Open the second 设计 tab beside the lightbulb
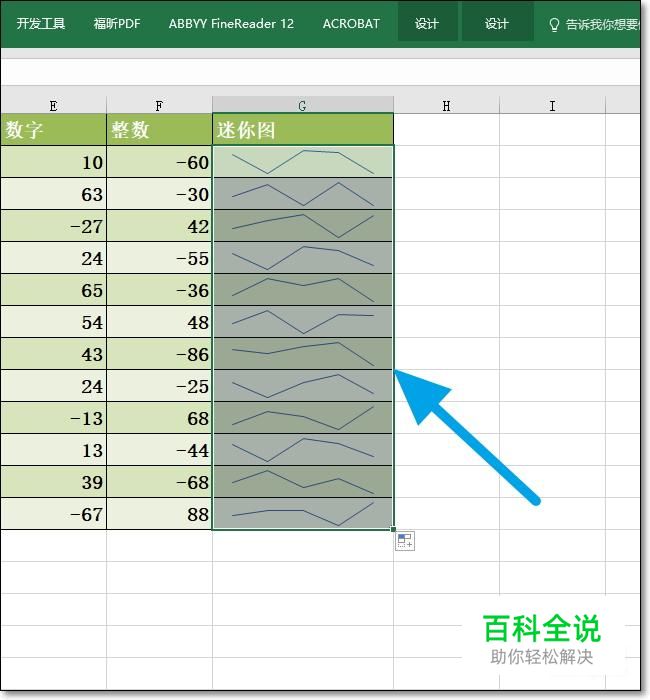Viewport: 650px width, 700px height. point(497,23)
